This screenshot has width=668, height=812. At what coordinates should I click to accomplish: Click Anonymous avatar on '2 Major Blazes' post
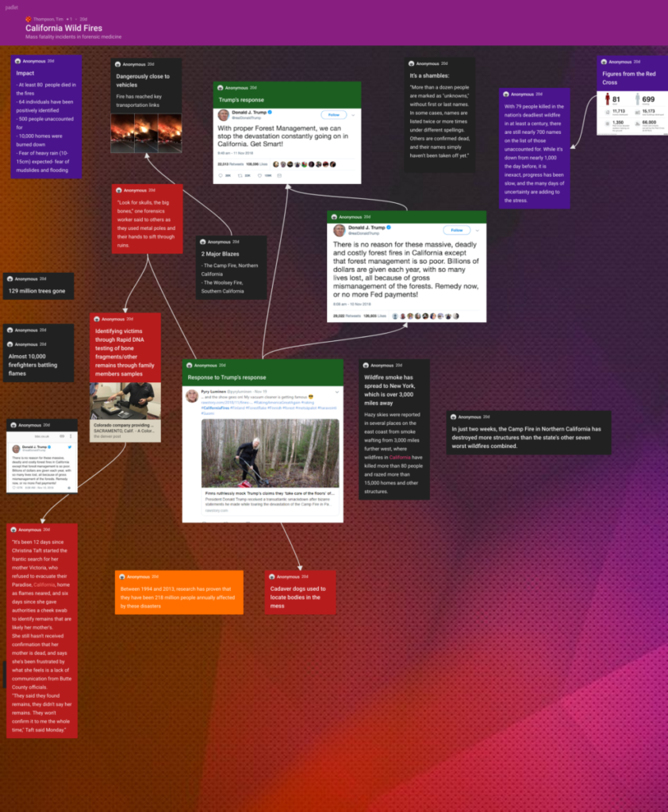click(202, 242)
